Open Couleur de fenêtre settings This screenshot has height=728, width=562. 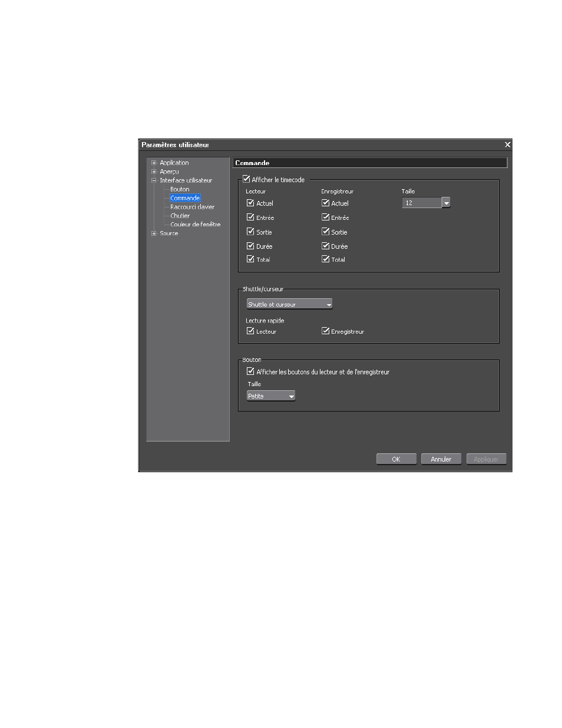[195, 225]
